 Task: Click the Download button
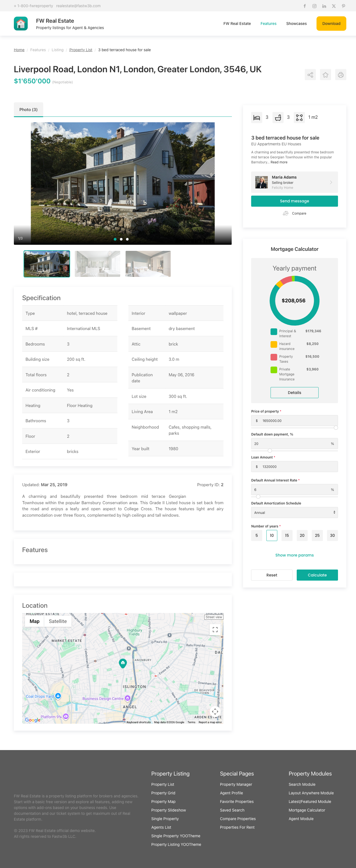(x=331, y=24)
